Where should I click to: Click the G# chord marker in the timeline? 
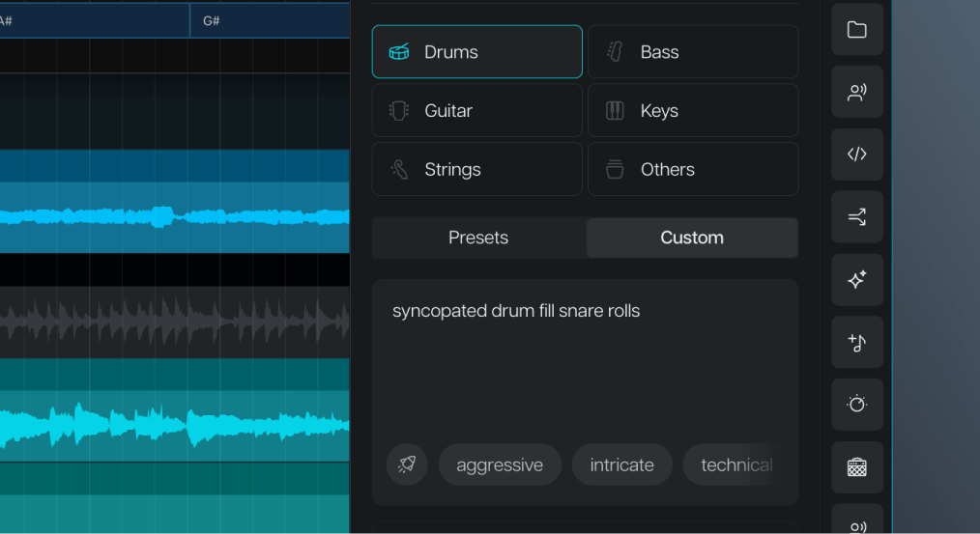click(270, 20)
